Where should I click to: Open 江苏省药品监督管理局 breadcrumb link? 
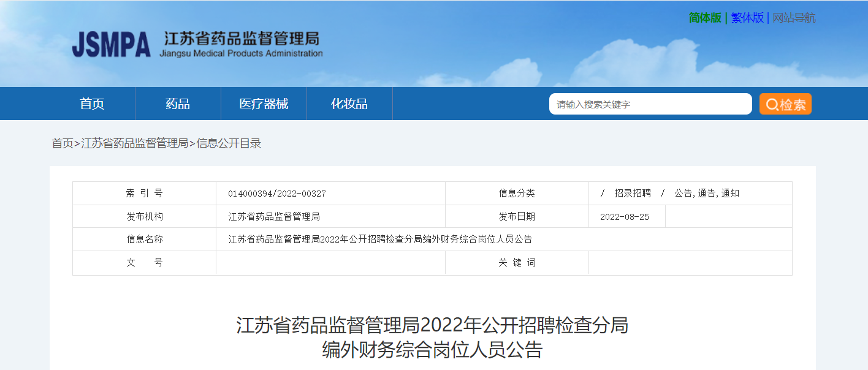pos(135,143)
